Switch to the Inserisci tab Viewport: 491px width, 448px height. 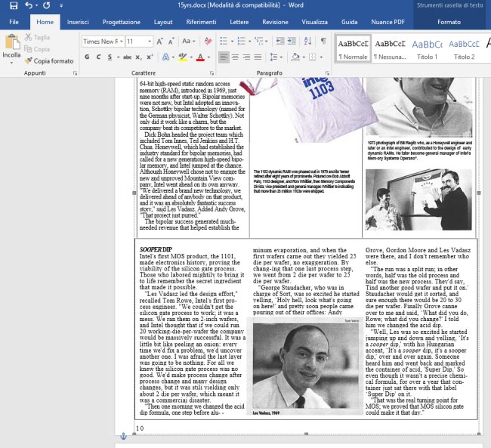(78, 22)
